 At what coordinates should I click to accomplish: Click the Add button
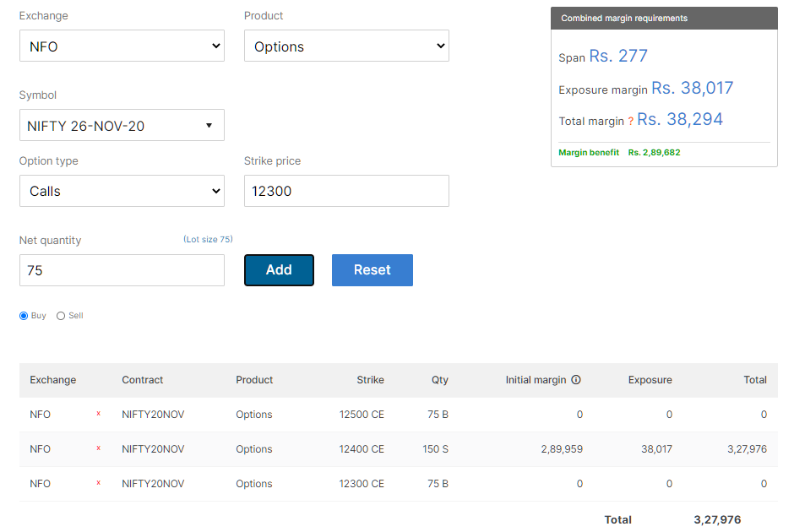(x=279, y=270)
